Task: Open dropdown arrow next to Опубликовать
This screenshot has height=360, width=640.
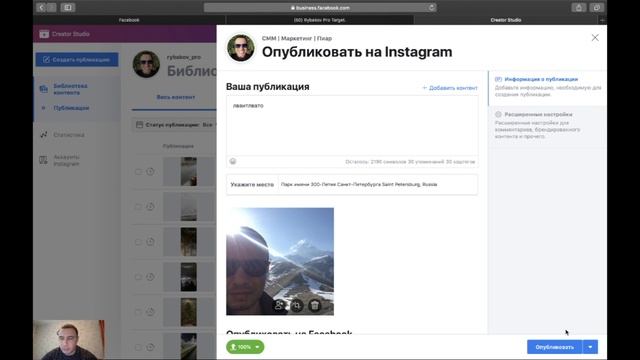Action: (590, 347)
